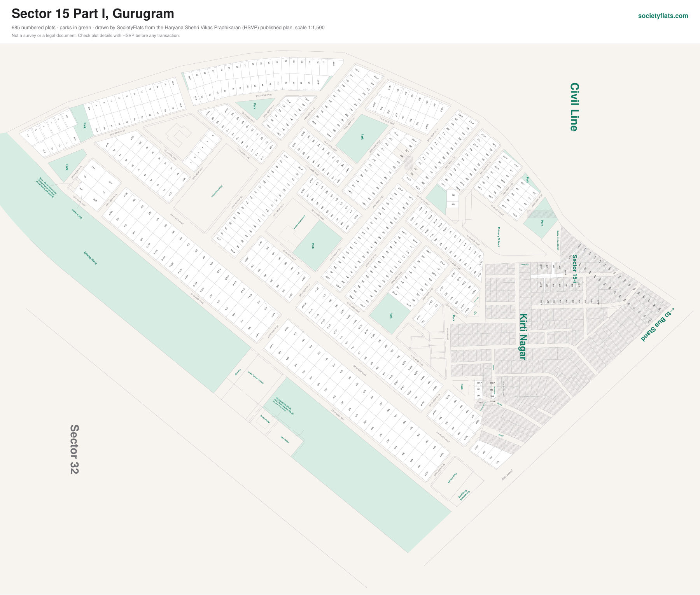Click plot number 550
The height and width of the screenshot is (595, 700).
[x=478, y=389]
